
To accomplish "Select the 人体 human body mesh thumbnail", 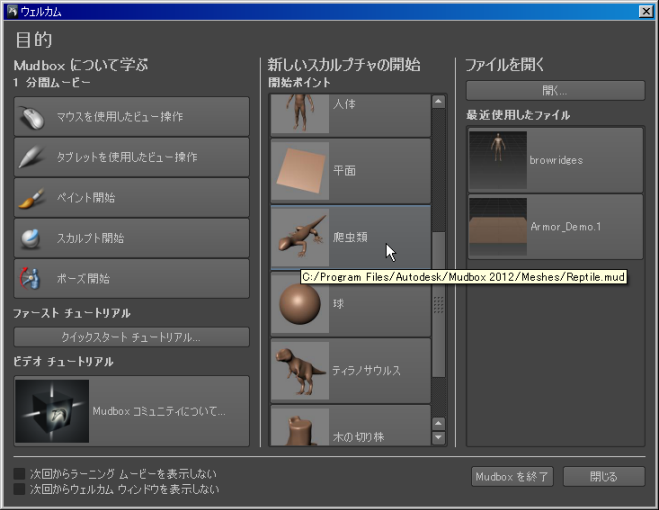I will click(300, 114).
